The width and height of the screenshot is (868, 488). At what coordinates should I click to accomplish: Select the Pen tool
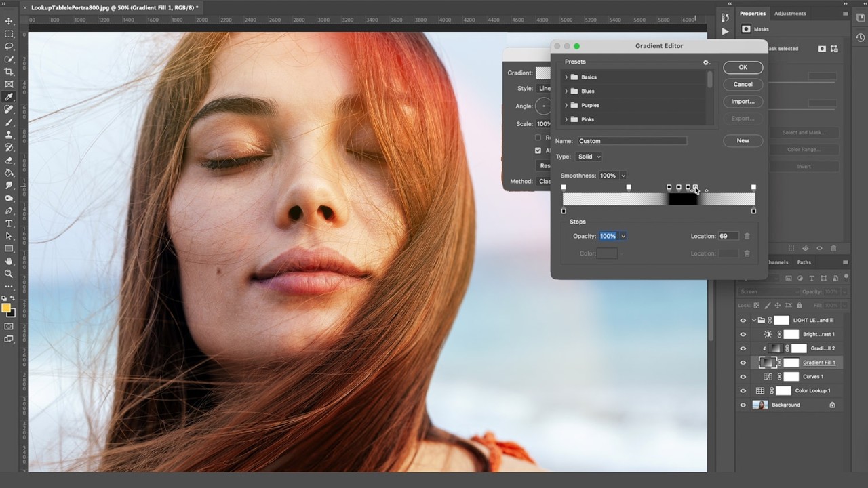tap(9, 211)
